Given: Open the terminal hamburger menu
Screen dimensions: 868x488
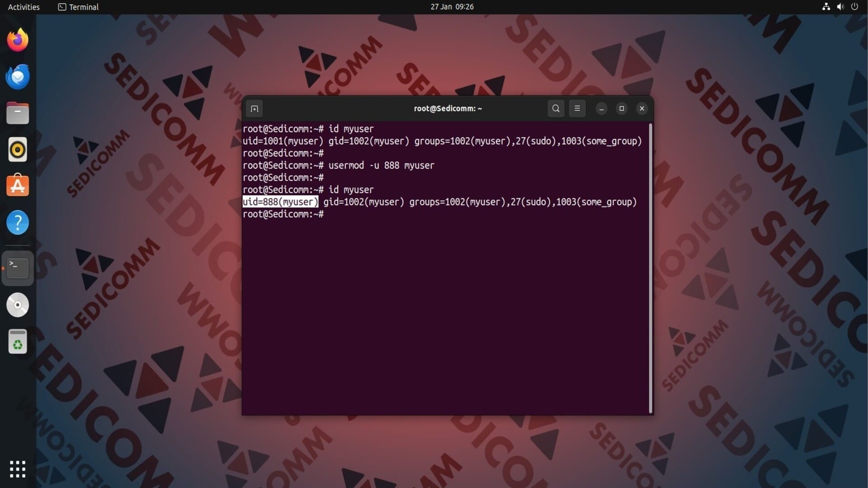Looking at the screenshot, I should pos(577,108).
